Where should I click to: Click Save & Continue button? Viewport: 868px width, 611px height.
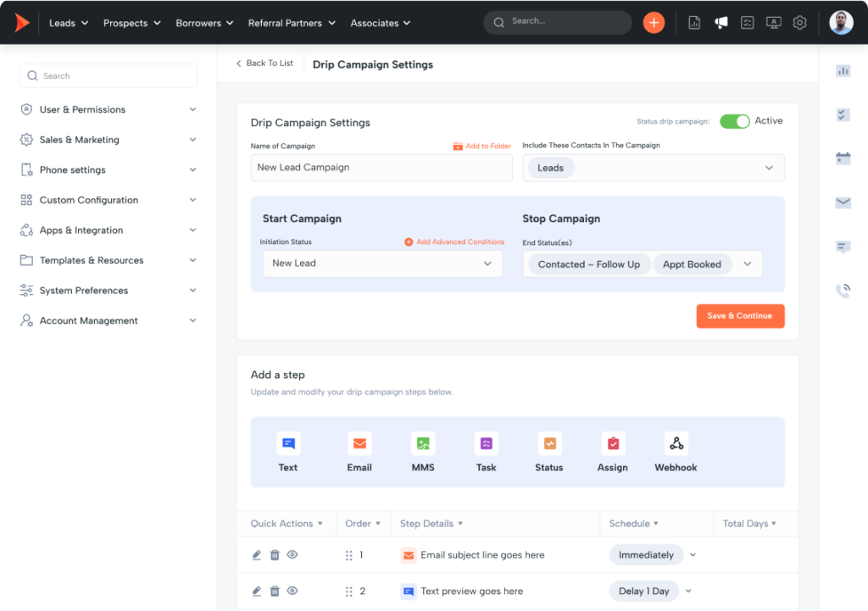[740, 316]
